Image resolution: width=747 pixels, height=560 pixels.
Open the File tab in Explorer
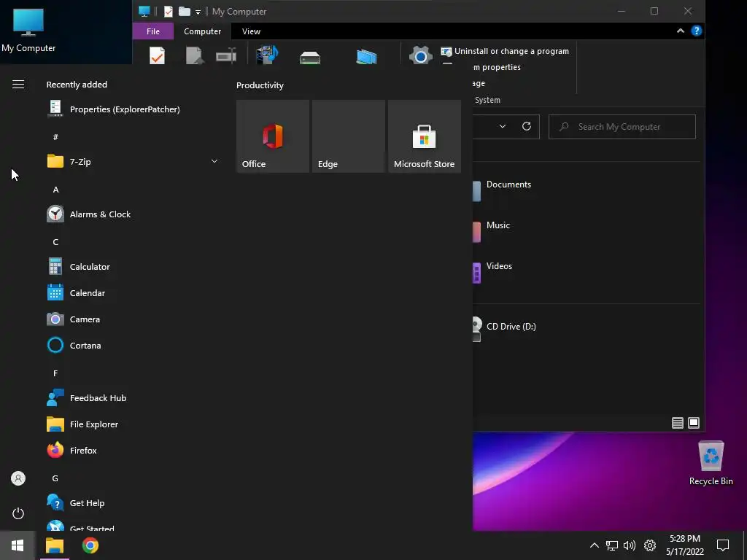pos(153,31)
